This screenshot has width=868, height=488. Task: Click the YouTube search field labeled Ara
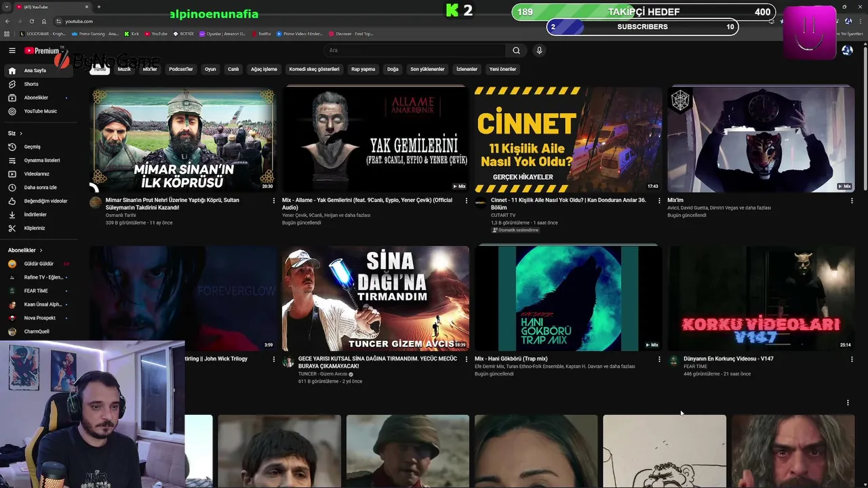pyautogui.click(x=415, y=50)
